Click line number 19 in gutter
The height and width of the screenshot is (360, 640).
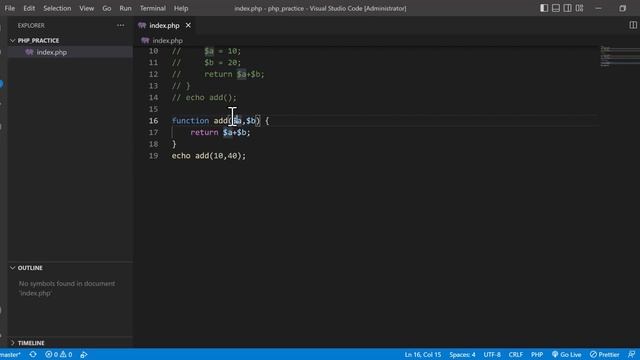[153, 156]
